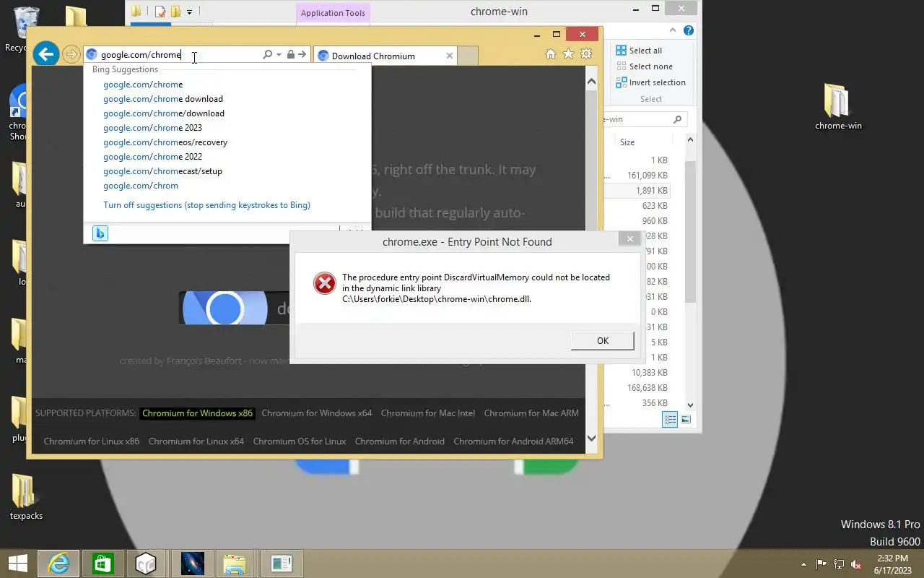Viewport: 924px width, 578px height.
Task: Click Invert selection in the Explorer ribbon
Action: click(x=650, y=82)
